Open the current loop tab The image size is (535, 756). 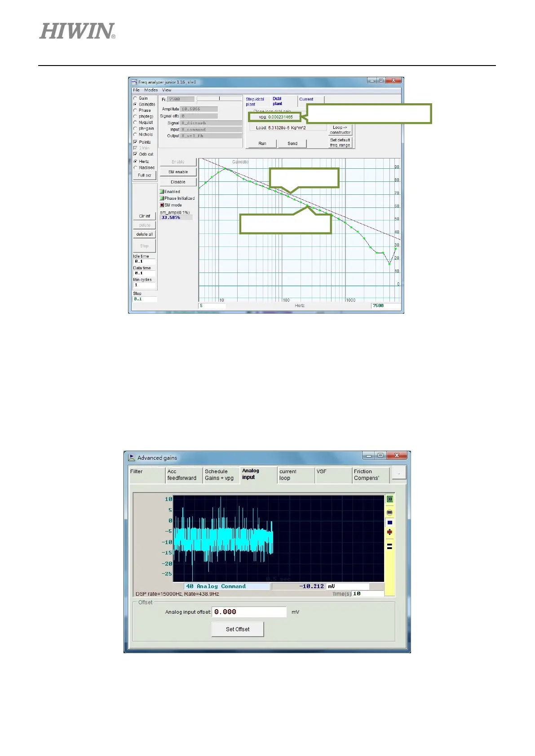[x=296, y=475]
